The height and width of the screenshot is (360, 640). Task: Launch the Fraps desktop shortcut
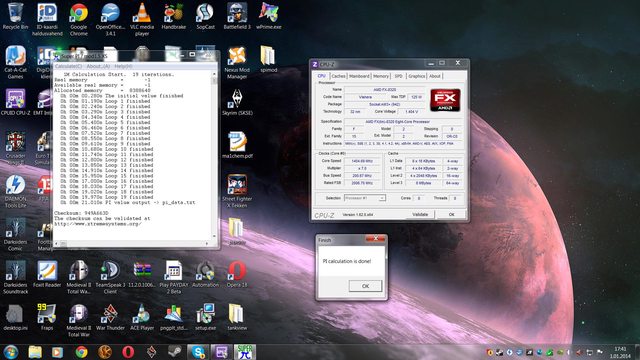tap(47, 317)
